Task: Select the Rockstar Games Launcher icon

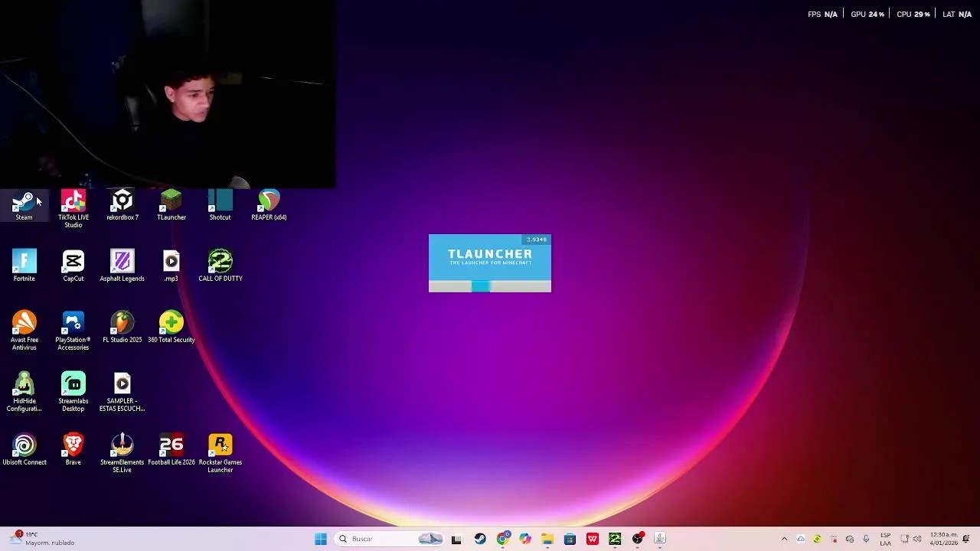Action: pos(220,453)
